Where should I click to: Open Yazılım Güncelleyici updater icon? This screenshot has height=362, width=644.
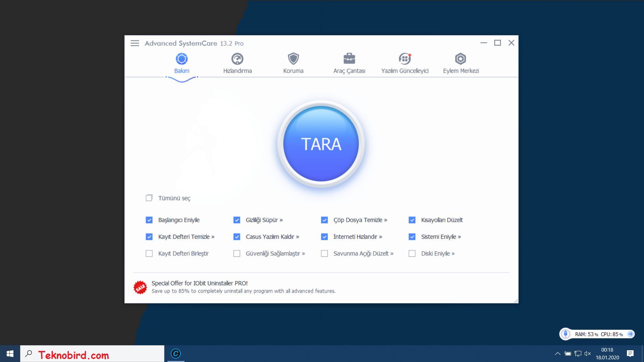405,59
